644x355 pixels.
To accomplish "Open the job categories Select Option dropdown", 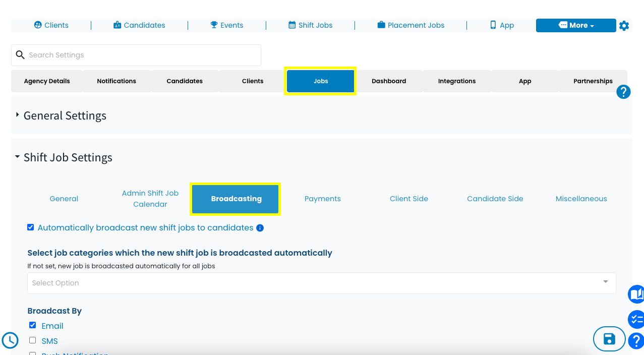I will [322, 283].
